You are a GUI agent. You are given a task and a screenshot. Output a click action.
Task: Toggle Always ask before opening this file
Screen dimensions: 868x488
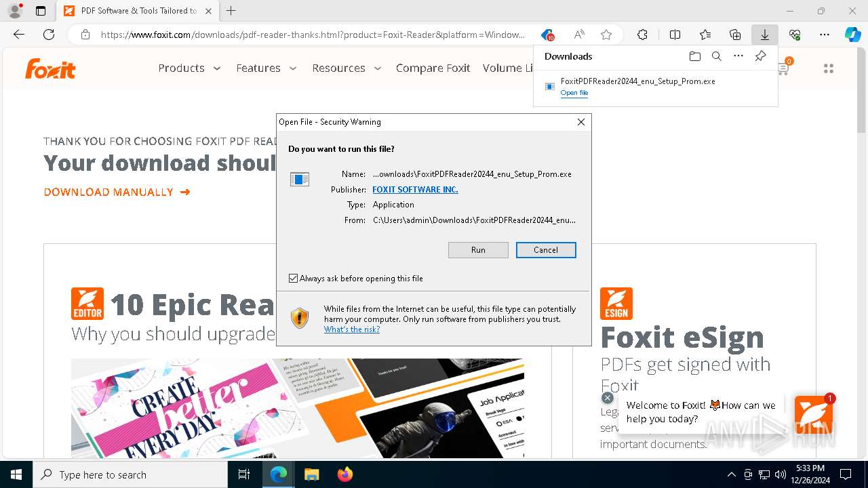click(294, 279)
